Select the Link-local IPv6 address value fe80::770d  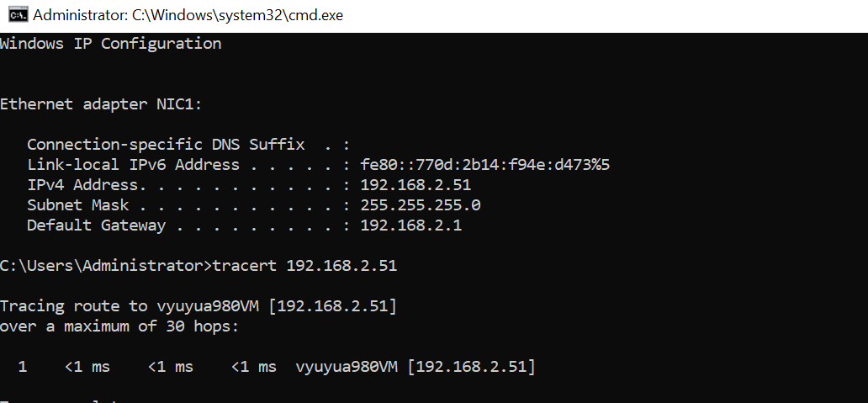coord(485,165)
